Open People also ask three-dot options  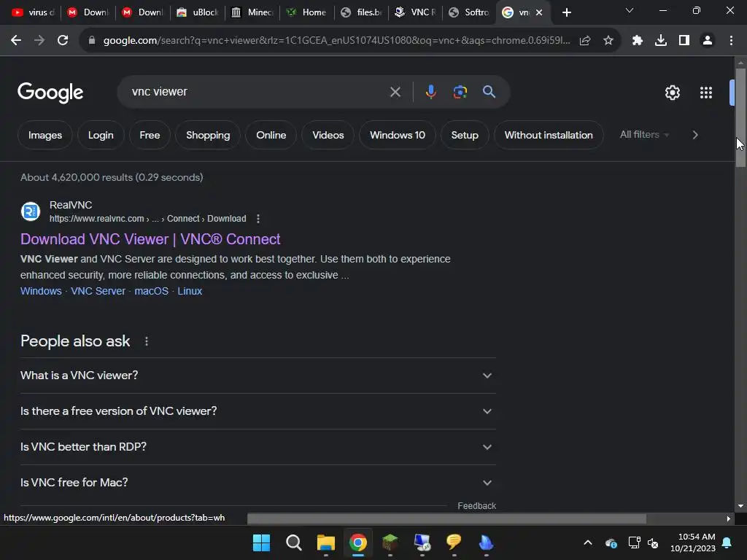coord(146,341)
